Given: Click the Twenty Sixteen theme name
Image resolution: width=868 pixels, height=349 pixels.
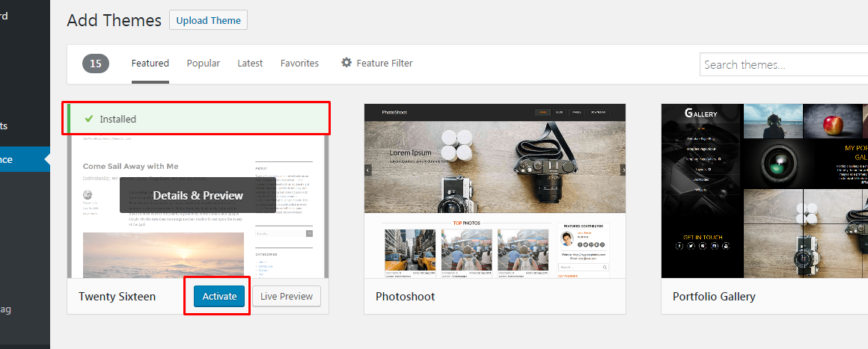Looking at the screenshot, I should [117, 297].
